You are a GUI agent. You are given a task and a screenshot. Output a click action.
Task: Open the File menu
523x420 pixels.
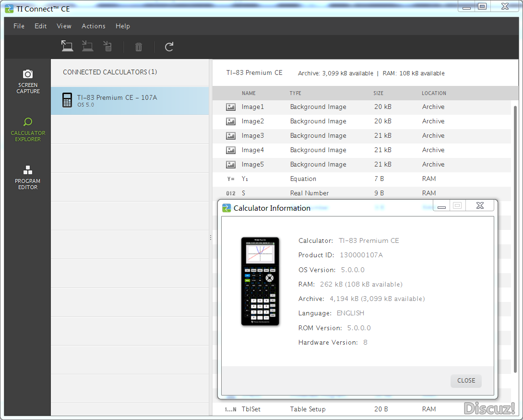click(19, 26)
